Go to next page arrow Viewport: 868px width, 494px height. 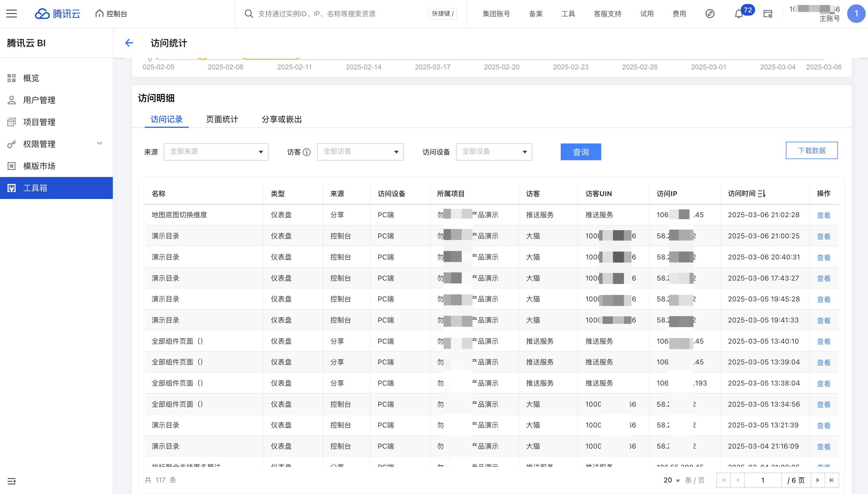817,480
